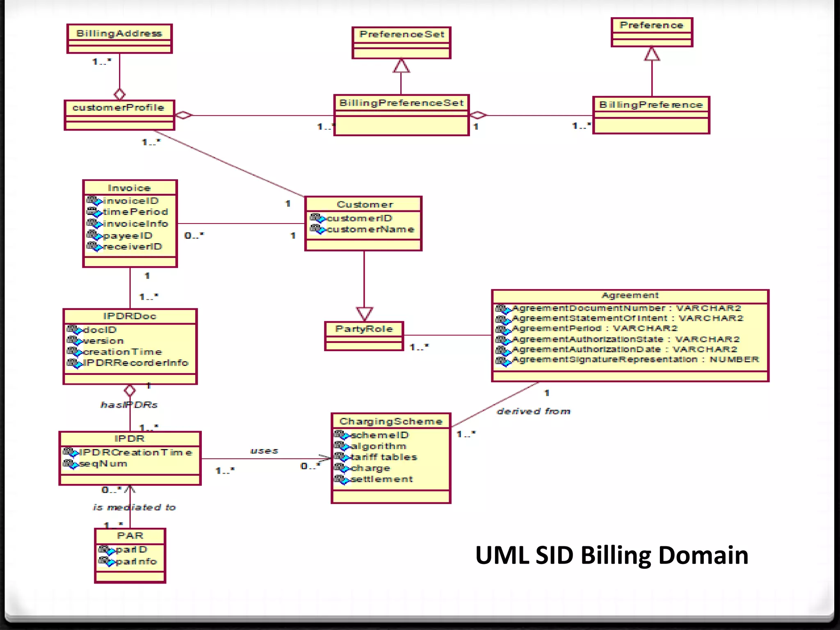Click the charge attribute text in ChargingScheme

tap(370, 468)
